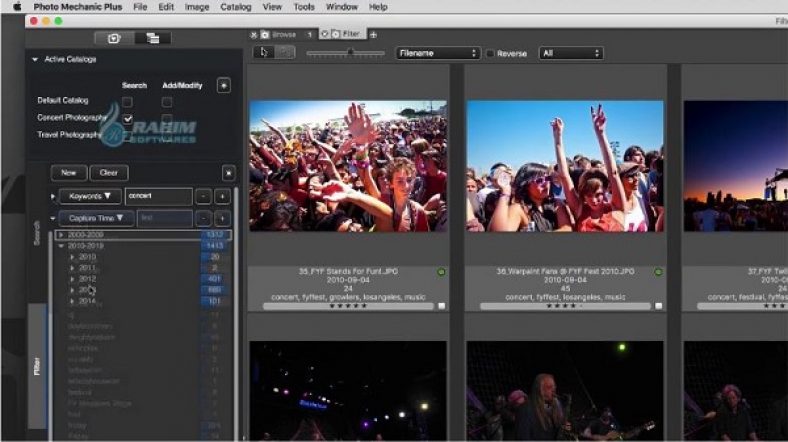Collapse the Active Catalogs section
Image resolution: width=788 pixels, height=442 pixels.
(x=36, y=59)
